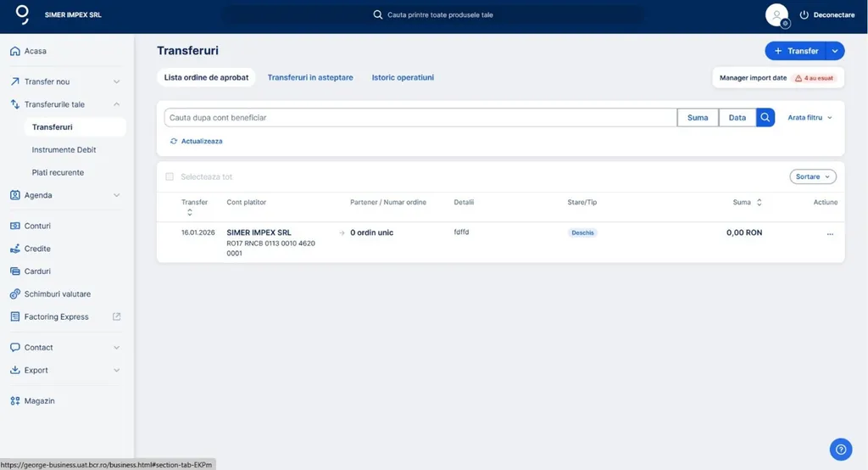This screenshot has width=868, height=470.
Task: Click the George logo in header
Action: pos(23,14)
